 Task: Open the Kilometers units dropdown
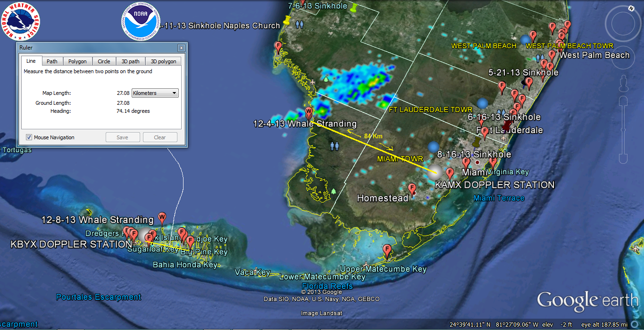pyautogui.click(x=155, y=93)
